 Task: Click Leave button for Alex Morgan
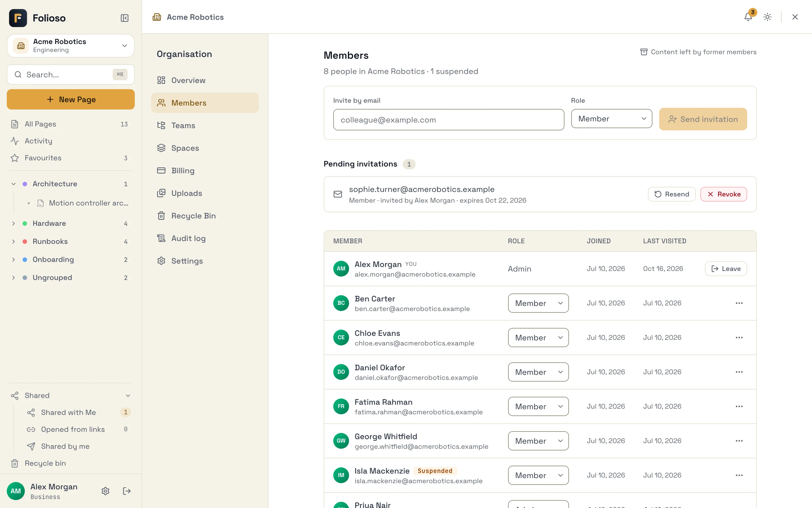(725, 268)
